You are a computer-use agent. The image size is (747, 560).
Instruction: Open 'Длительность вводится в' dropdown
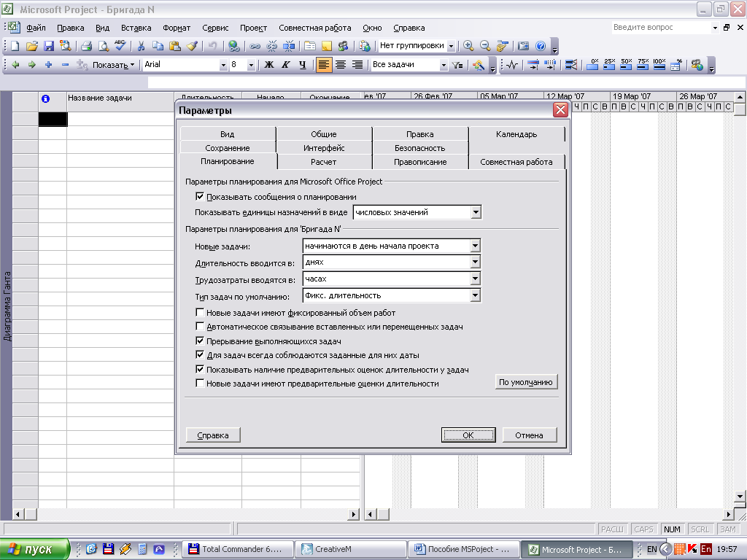tap(475, 262)
